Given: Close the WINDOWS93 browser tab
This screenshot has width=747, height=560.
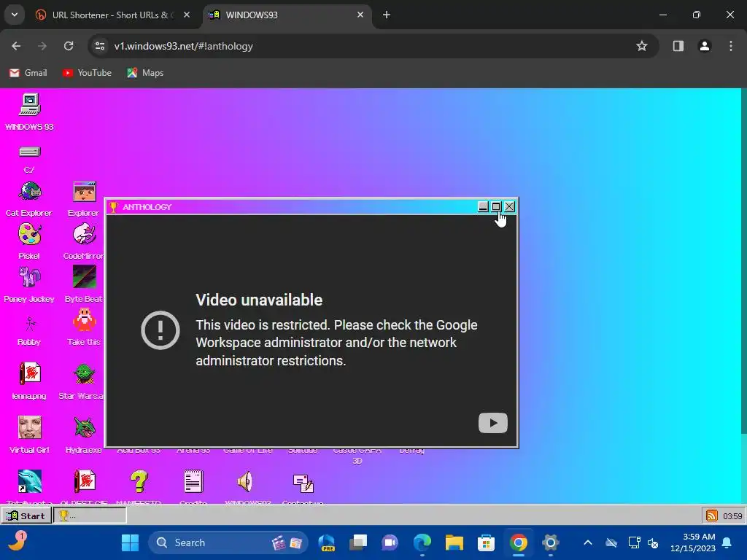Looking at the screenshot, I should coord(360,15).
